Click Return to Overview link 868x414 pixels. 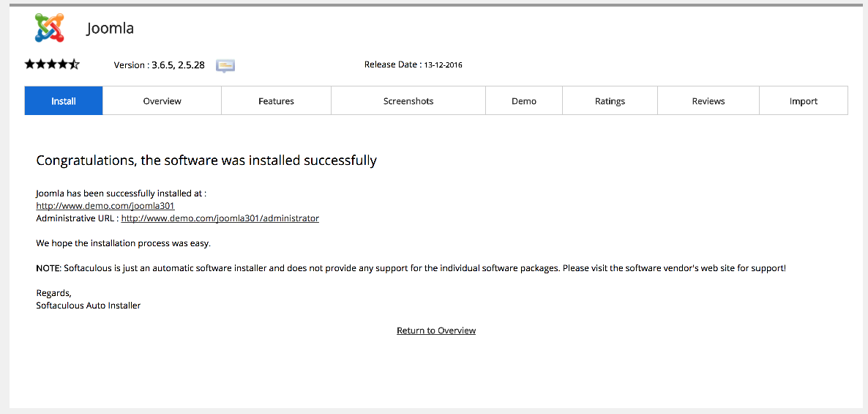tap(436, 330)
